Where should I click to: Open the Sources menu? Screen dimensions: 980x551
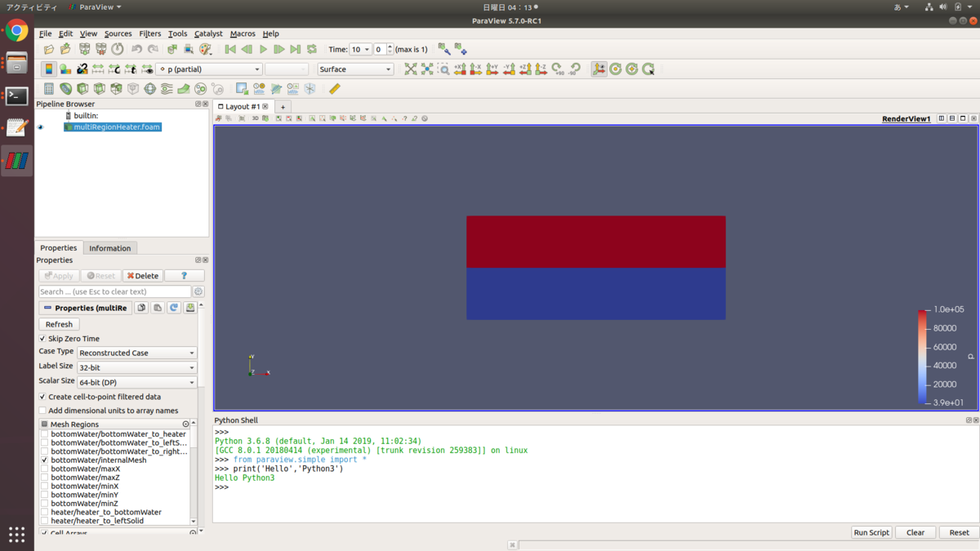(x=118, y=33)
